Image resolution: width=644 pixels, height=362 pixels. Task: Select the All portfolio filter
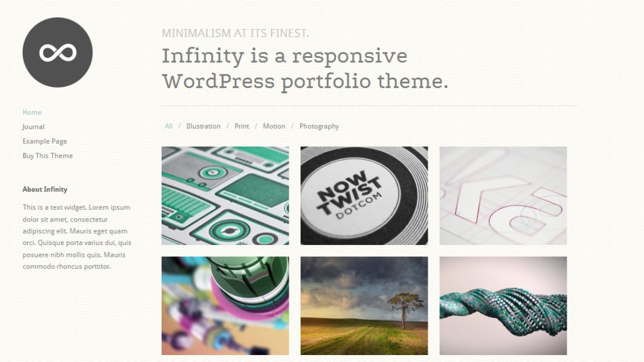[169, 127]
